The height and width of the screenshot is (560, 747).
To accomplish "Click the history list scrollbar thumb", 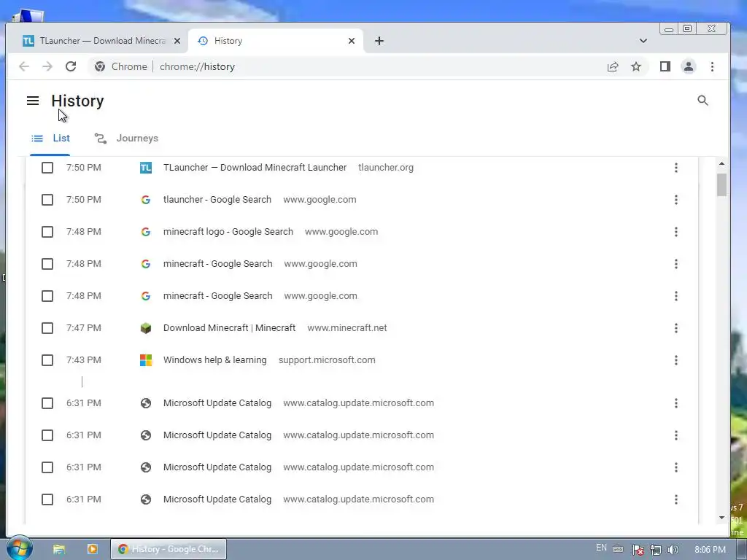I will [x=721, y=184].
